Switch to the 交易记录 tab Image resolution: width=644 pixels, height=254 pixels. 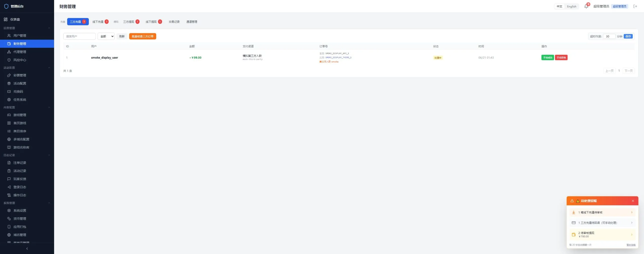174,22
